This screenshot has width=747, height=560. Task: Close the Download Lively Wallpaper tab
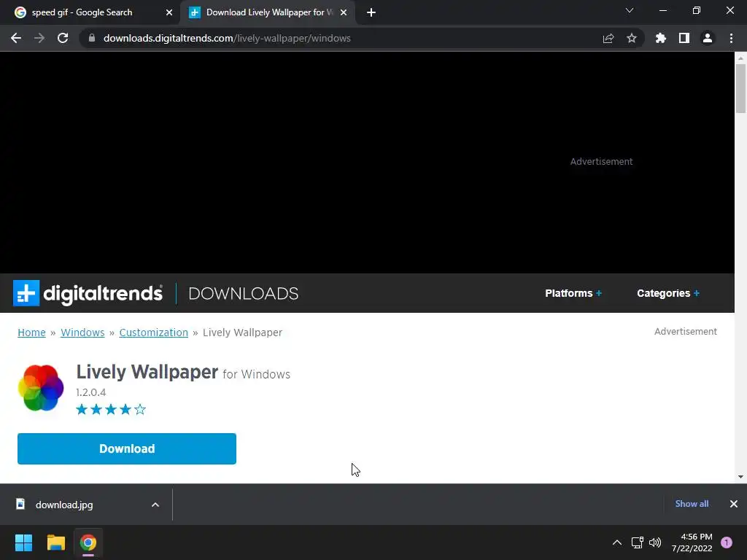tap(344, 12)
